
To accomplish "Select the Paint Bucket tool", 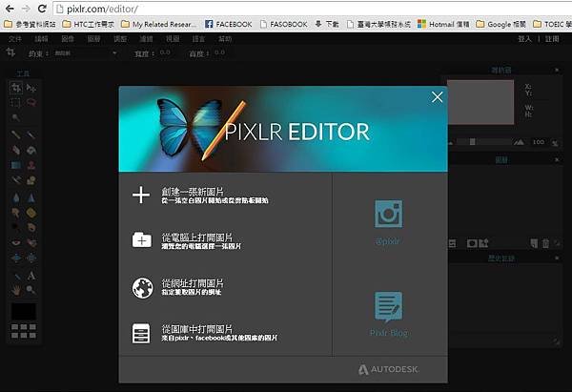I will coord(31,150).
